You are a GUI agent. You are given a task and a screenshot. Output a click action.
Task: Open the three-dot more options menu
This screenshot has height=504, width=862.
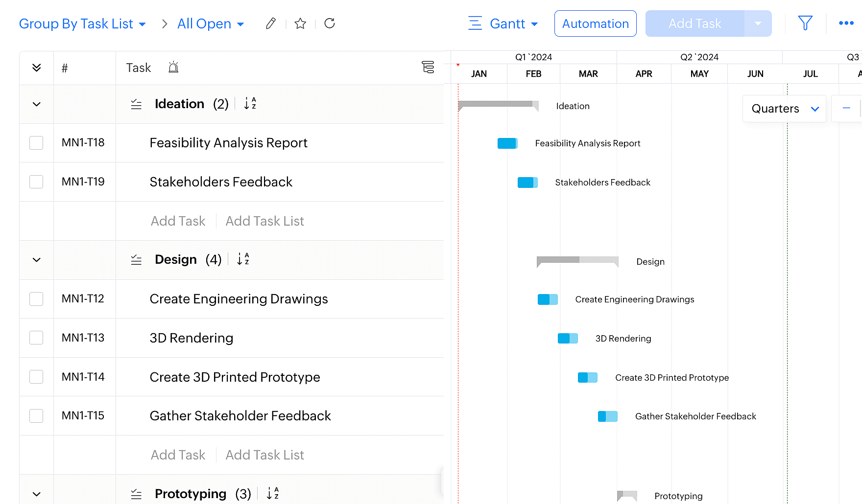[846, 23]
